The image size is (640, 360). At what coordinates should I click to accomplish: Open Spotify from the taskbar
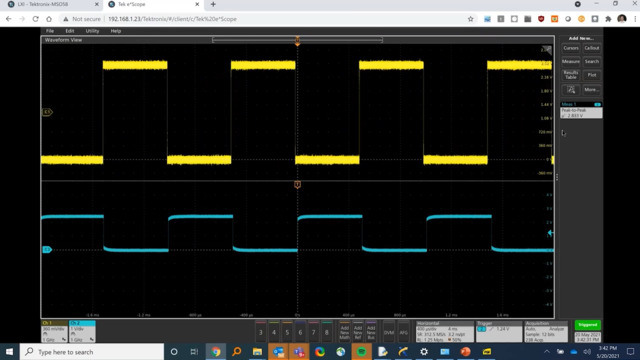tap(361, 351)
